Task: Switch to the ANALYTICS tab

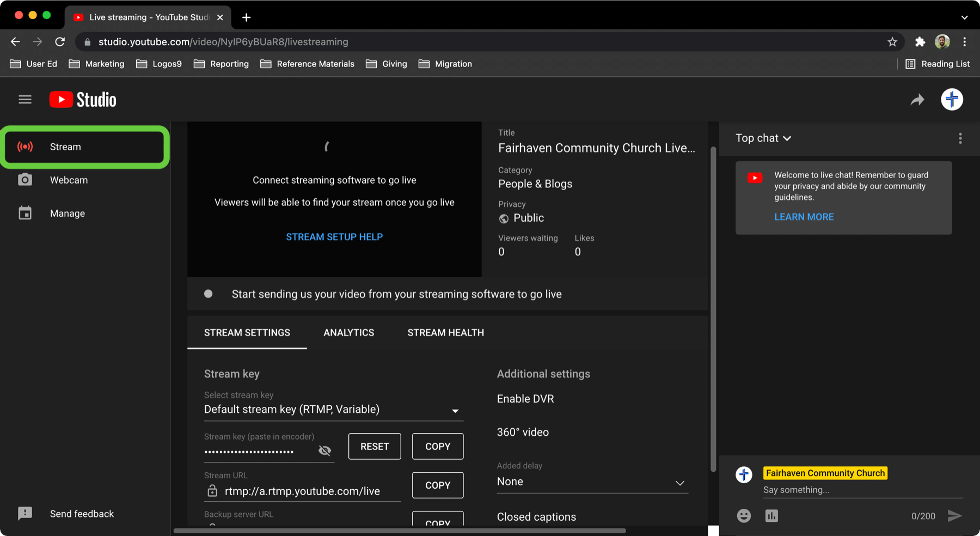Action: pos(349,333)
